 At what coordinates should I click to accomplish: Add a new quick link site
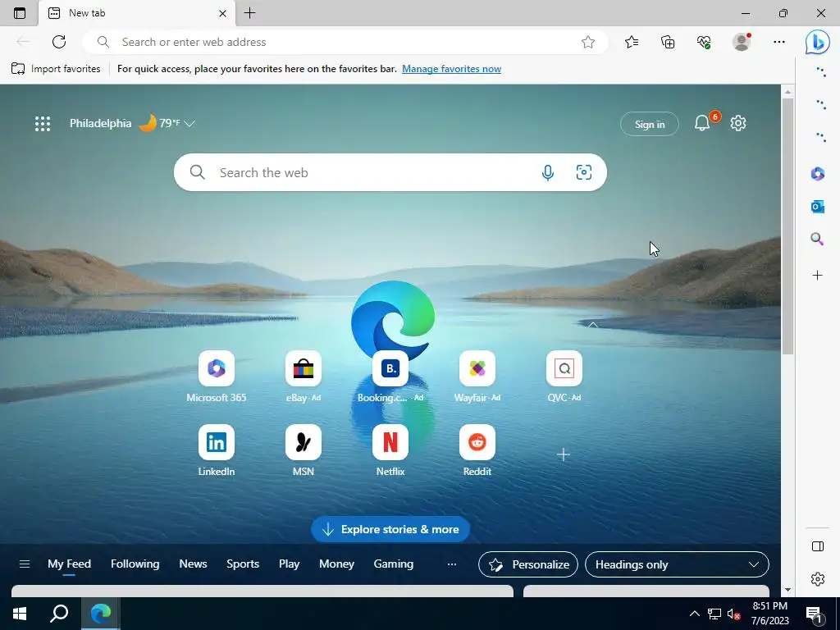(x=563, y=454)
